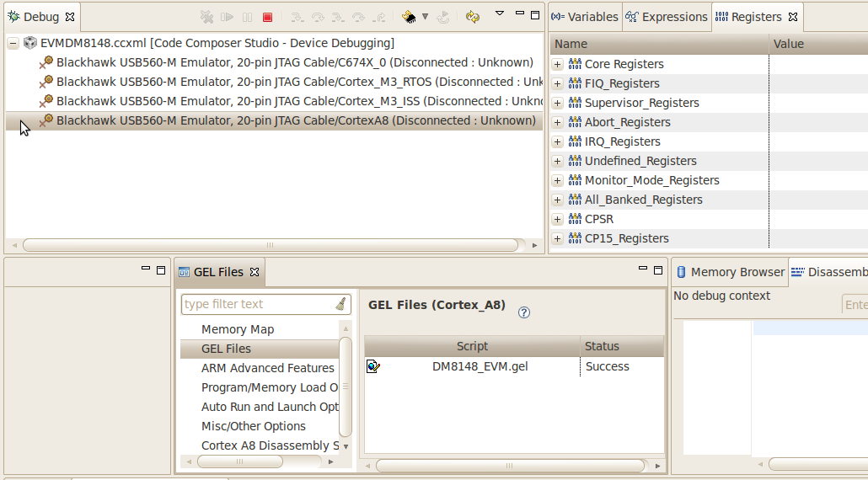
Task: Click the broom clear-filter icon
Action: click(x=341, y=304)
